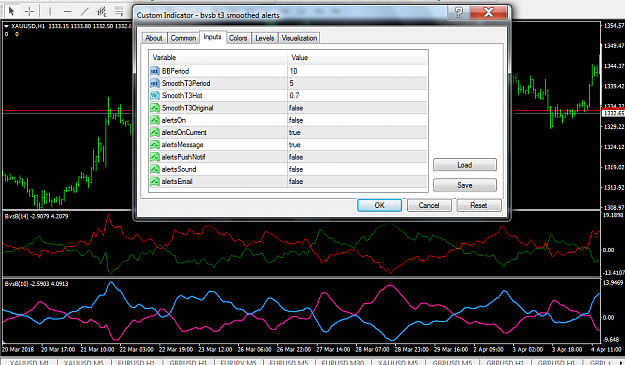Click the Value column header
Viewport: 625px width, 365px height.
point(358,58)
